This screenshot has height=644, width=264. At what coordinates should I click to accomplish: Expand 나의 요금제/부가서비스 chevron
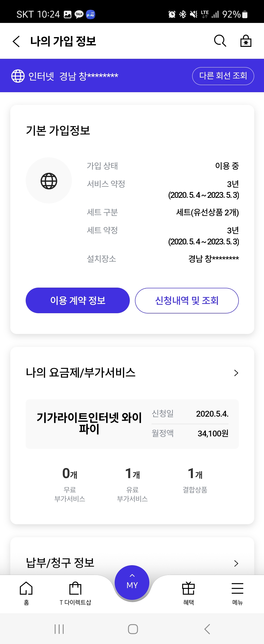click(x=236, y=373)
